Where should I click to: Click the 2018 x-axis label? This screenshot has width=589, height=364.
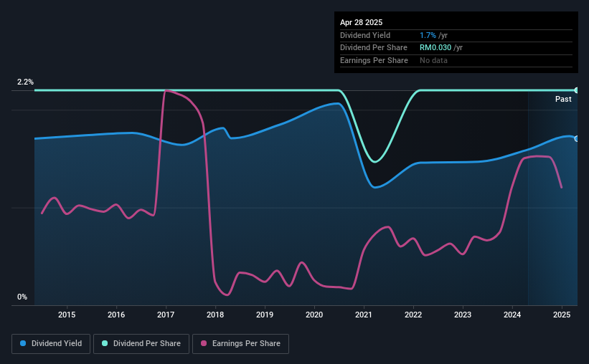(x=215, y=315)
